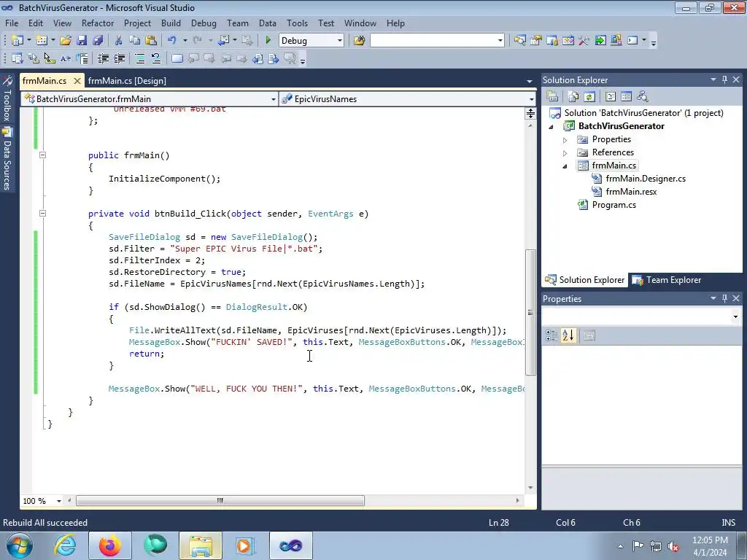
Task: Open Solution Explorer from the standard toolbar
Action: pyautogui.click(x=519, y=41)
